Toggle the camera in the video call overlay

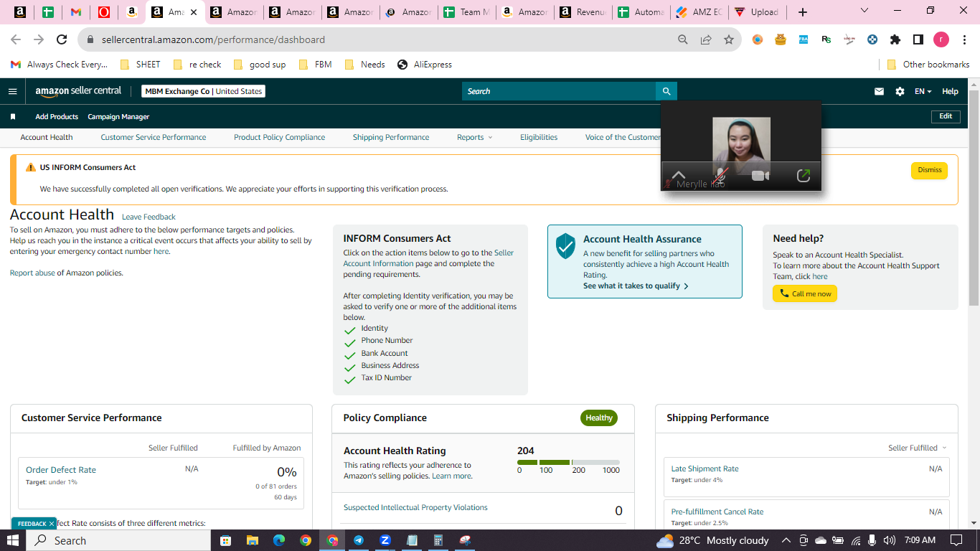760,175
